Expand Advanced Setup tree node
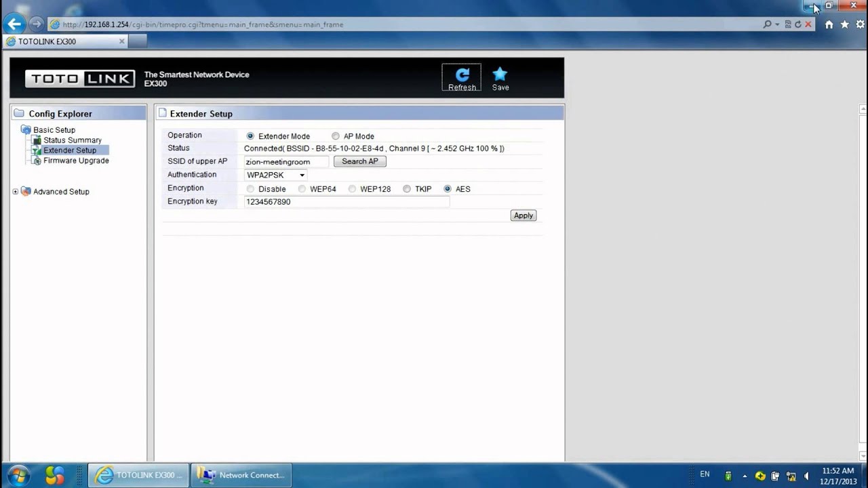The image size is (868, 488). click(16, 192)
